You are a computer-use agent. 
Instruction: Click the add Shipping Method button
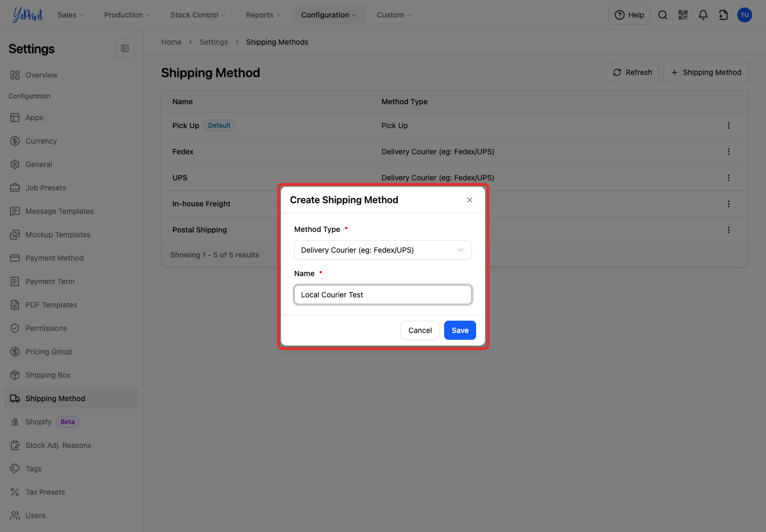tap(706, 72)
